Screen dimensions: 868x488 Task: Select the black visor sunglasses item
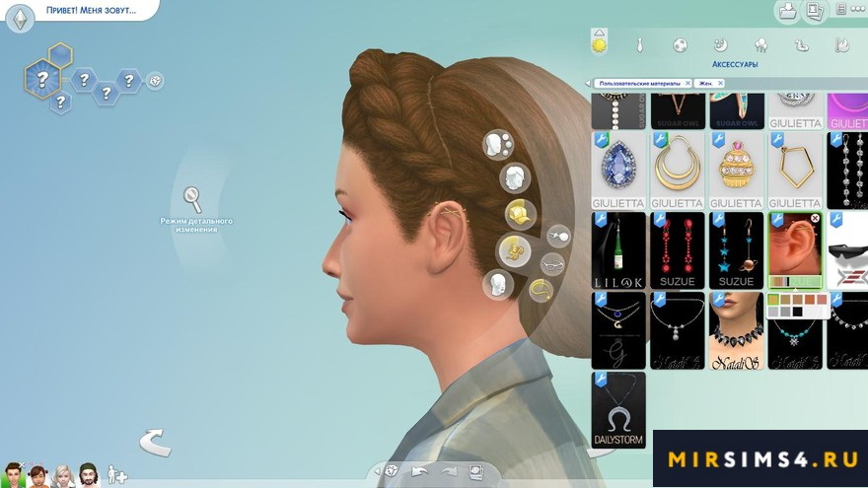848,250
